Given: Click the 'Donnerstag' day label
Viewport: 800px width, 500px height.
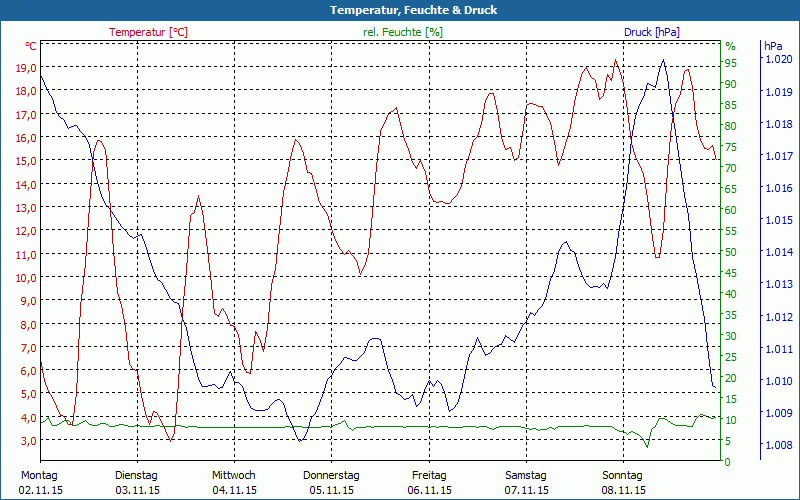Looking at the screenshot, I should click(x=331, y=475).
